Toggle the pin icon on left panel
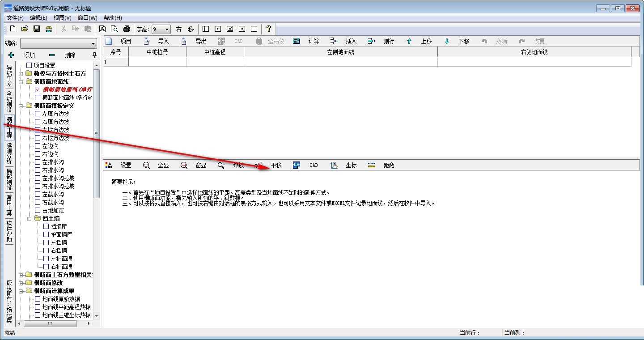Viewport: 644px width, 340px height. point(94,55)
